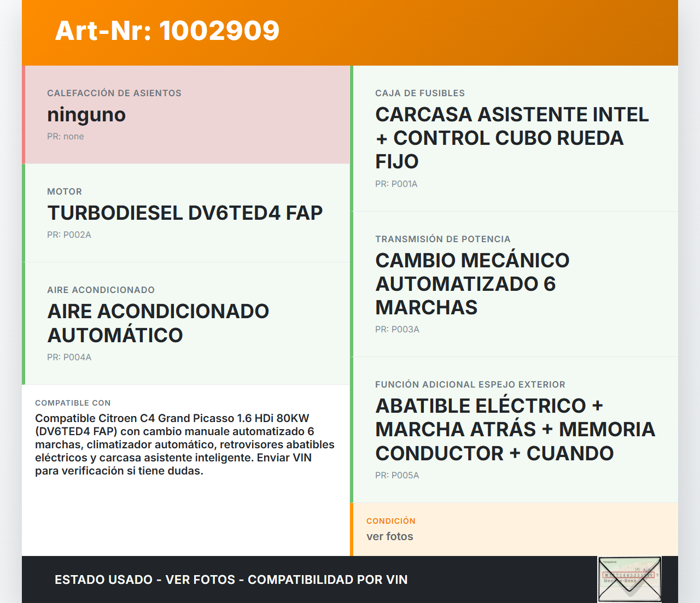The height and width of the screenshot is (603, 700).
Task: Click the Caja de Fusibles label
Action: click(419, 93)
